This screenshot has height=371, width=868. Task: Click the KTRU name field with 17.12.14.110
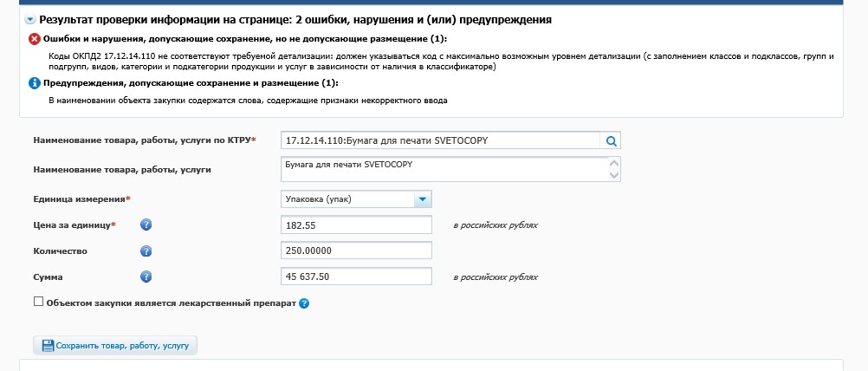[x=440, y=140]
